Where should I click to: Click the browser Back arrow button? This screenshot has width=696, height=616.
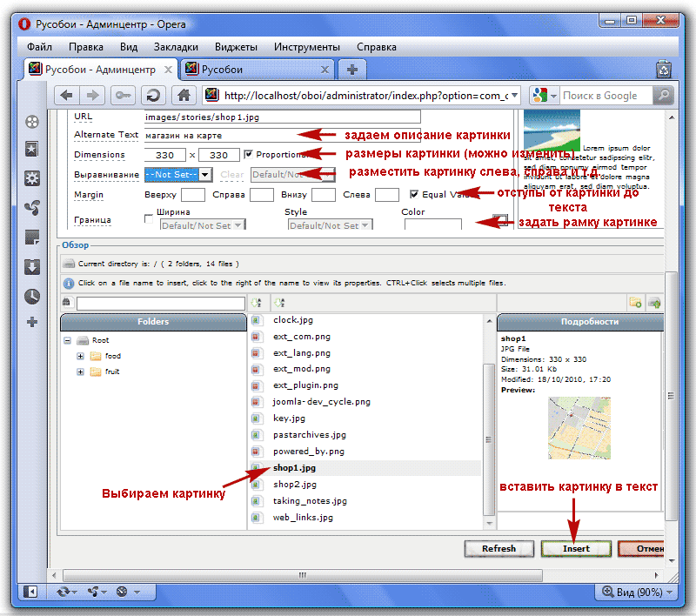tap(67, 96)
